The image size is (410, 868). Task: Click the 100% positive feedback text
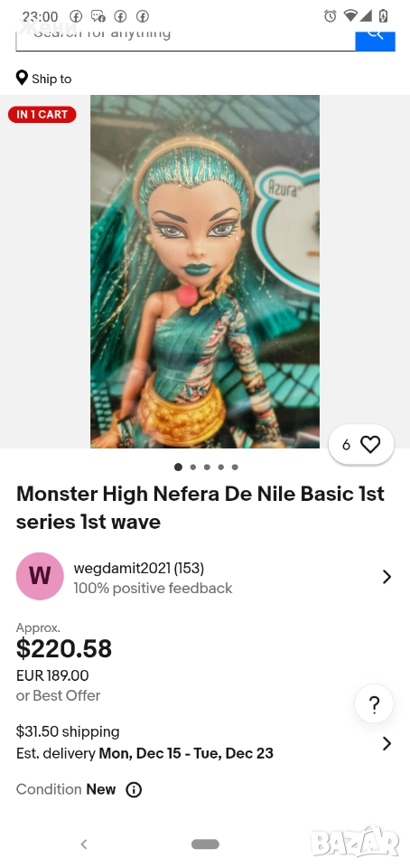[x=153, y=588]
